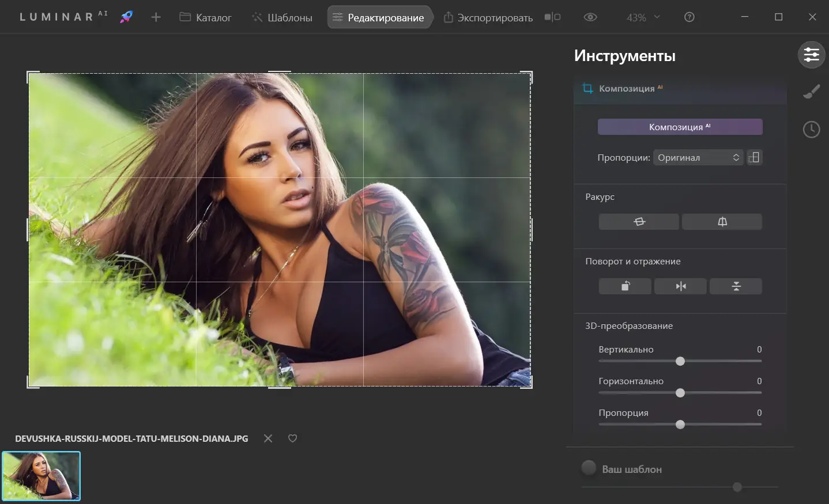Click the vertical perspective correction icon in Ракурс
This screenshot has width=829, height=504.
[722, 221]
